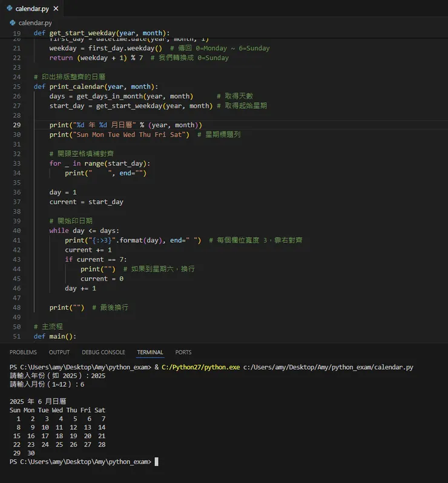
Task: Open the PROBLEMS panel tab
Action: 23,352
